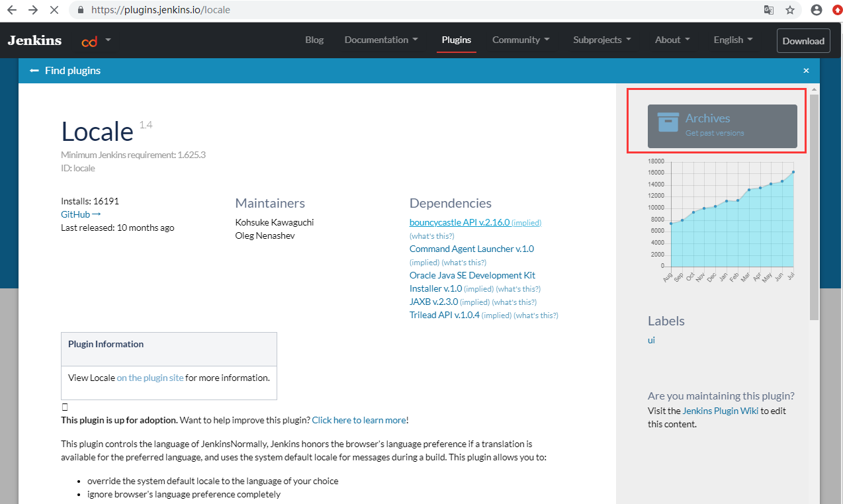Click the Aug data point on installs chart
The height and width of the screenshot is (504, 843).
pyautogui.click(x=671, y=224)
